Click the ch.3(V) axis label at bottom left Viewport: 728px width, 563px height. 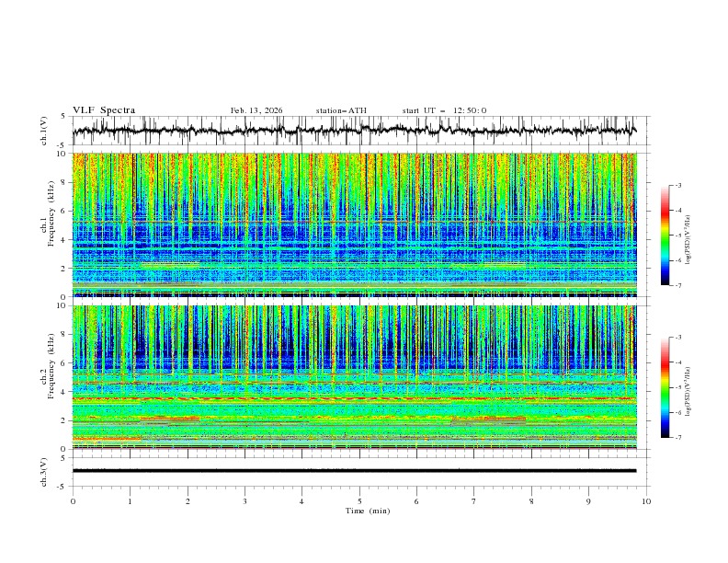click(x=44, y=471)
